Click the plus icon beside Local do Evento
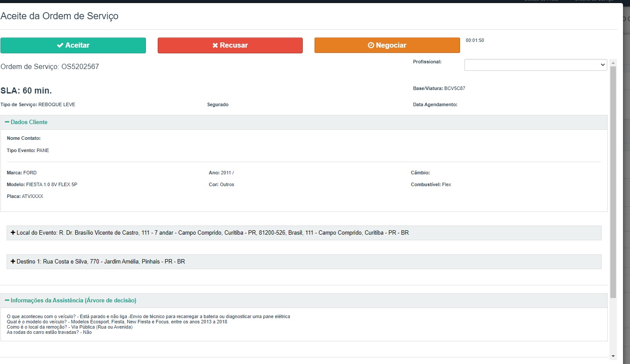 coord(13,233)
